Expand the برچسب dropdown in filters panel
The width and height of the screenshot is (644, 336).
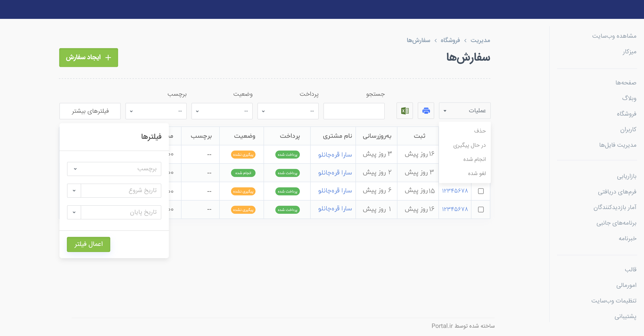tap(114, 169)
